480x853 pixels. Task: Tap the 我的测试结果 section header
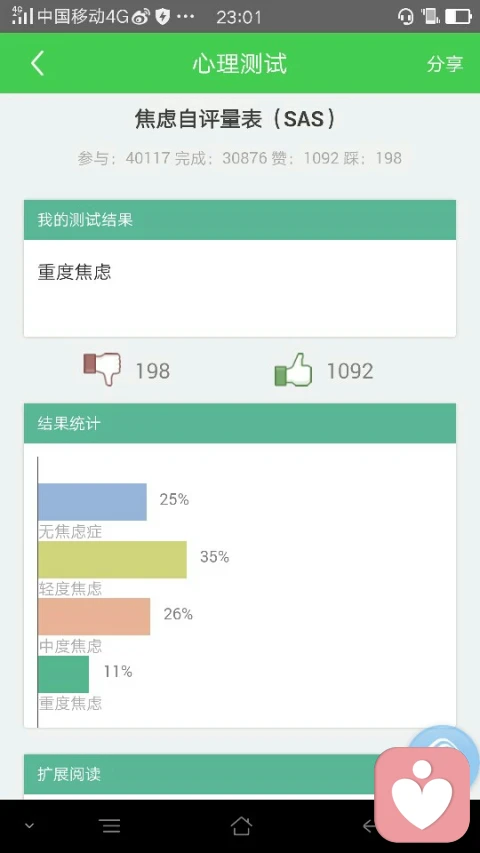point(239,220)
